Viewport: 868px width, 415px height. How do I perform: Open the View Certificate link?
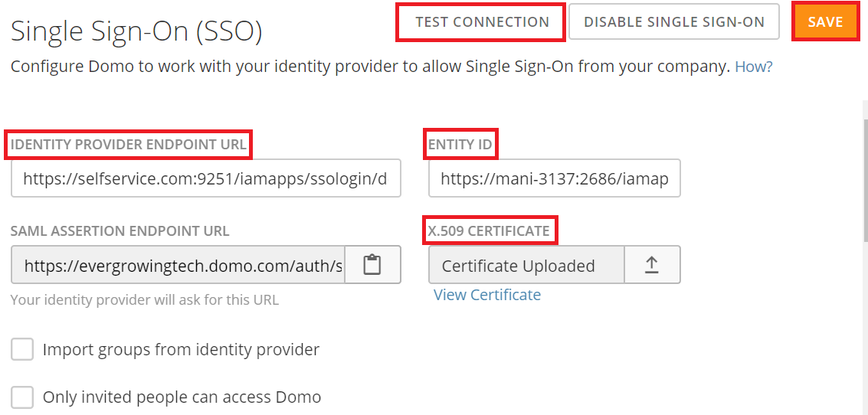487,295
